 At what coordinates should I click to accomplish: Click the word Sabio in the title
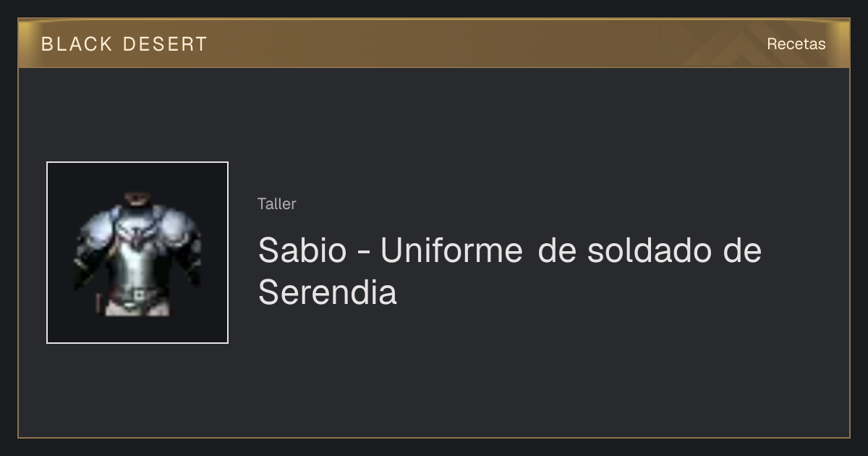click(302, 250)
